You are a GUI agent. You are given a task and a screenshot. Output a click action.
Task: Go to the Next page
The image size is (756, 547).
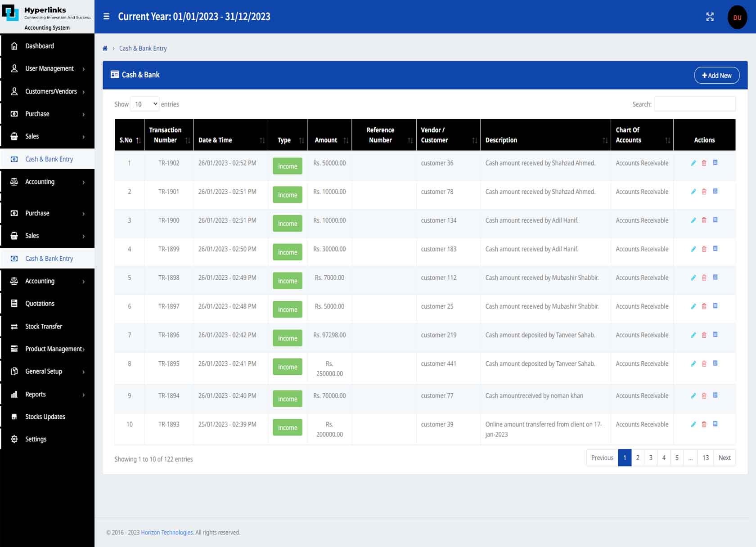pyautogui.click(x=724, y=457)
